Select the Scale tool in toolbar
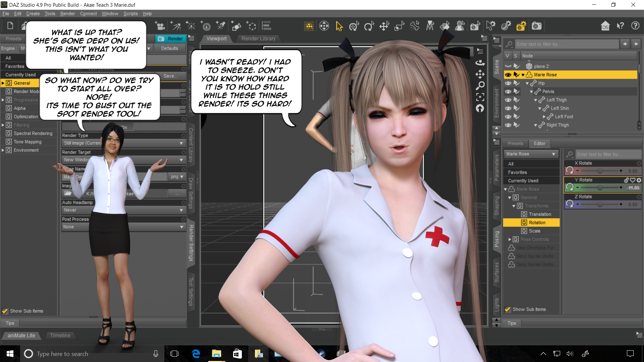This screenshot has height=362, width=644. pyautogui.click(x=399, y=26)
